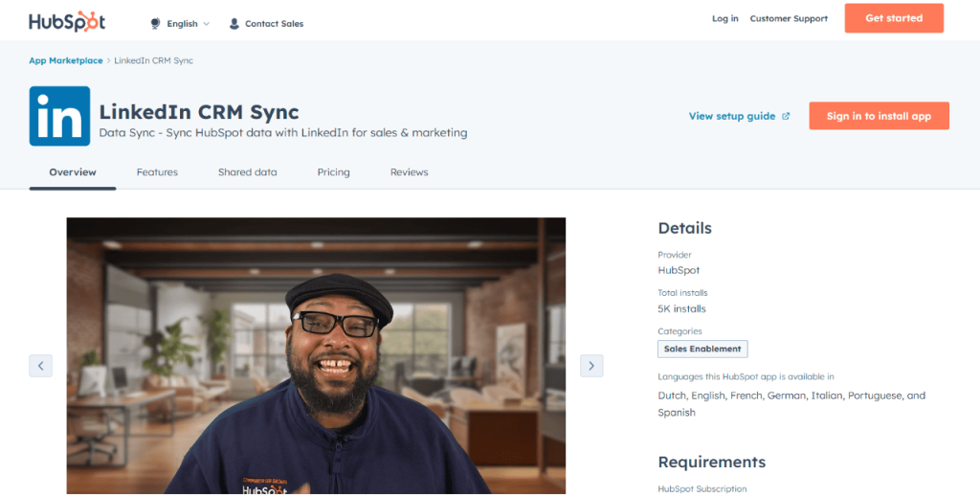Go to App Marketplace breadcrumb

(66, 60)
